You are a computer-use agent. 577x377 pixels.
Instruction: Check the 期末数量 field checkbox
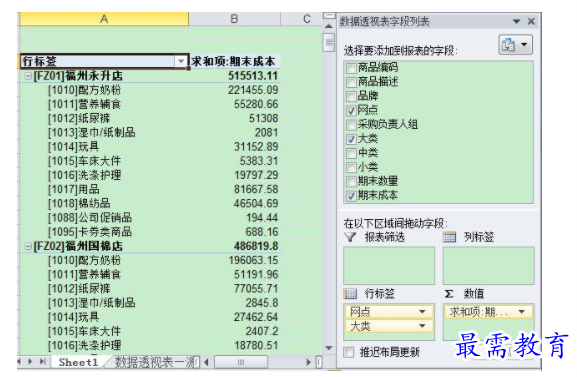[351, 182]
